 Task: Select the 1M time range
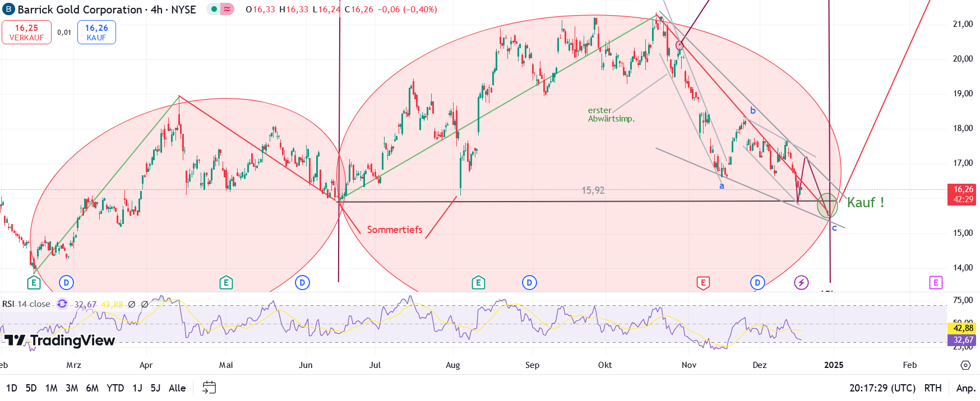(x=51, y=388)
